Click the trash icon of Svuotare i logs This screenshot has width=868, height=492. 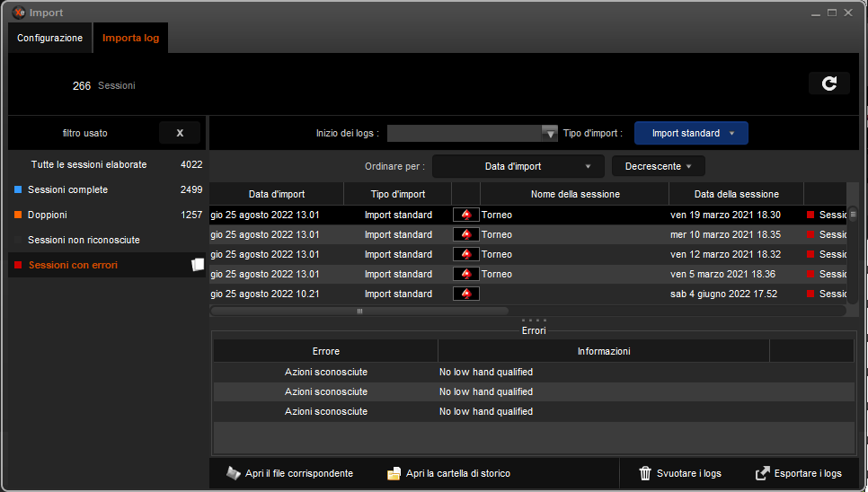click(x=645, y=473)
